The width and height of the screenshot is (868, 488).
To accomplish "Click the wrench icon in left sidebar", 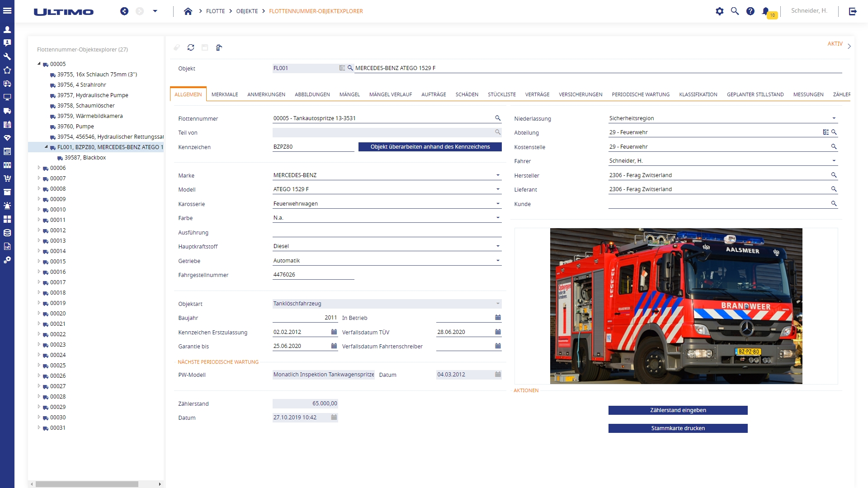I will 7,56.
